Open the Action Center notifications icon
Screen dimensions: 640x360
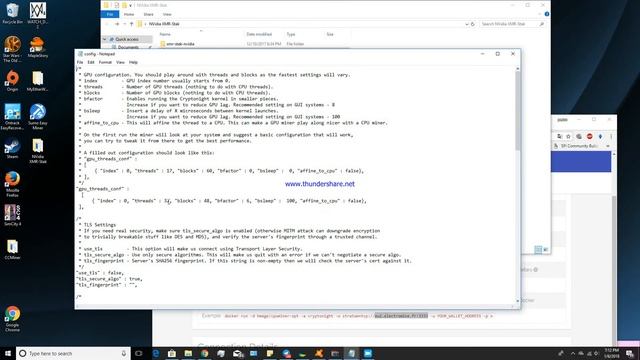[x=630, y=353]
